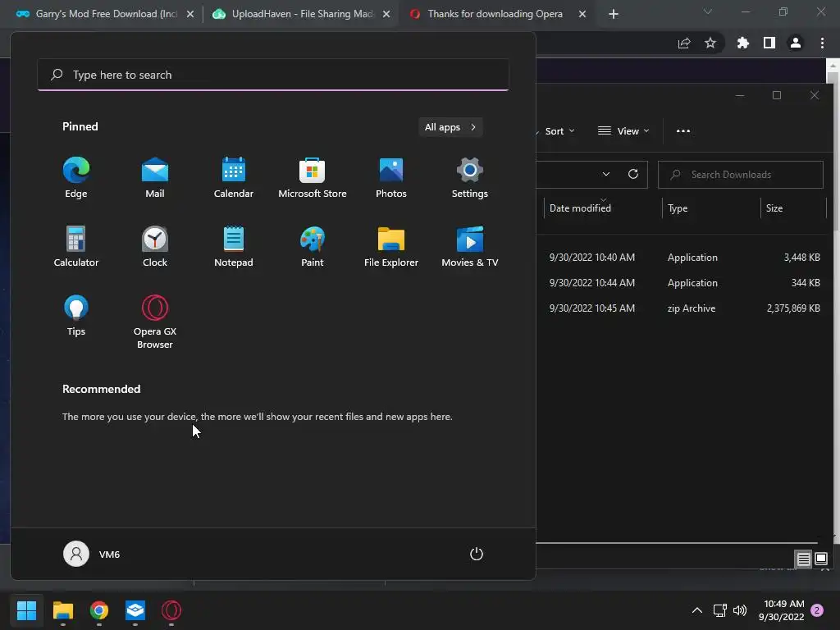Open the Edge browser pinned app
Screen dimensions: 840x630
tap(76, 178)
